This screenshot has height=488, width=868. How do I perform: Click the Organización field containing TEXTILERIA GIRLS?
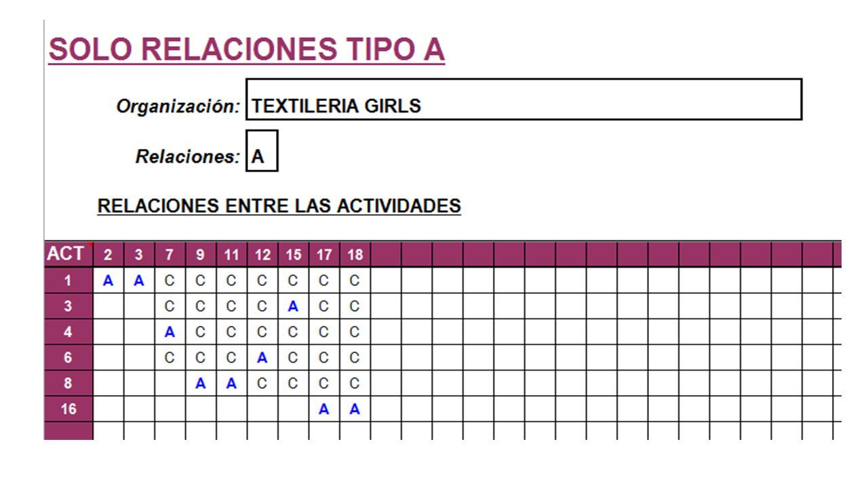[524, 100]
